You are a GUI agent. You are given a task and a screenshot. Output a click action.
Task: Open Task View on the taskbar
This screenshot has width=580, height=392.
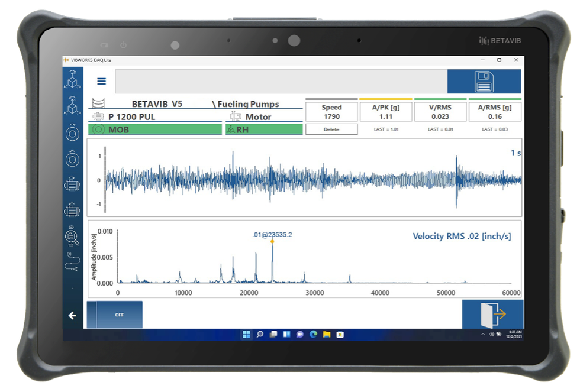click(x=273, y=335)
